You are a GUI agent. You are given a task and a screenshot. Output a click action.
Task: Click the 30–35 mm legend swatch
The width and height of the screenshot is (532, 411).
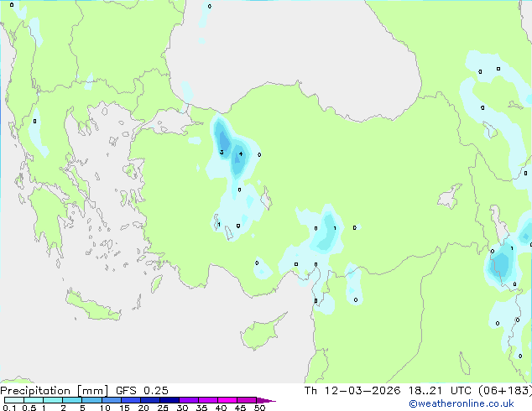pos(188,400)
